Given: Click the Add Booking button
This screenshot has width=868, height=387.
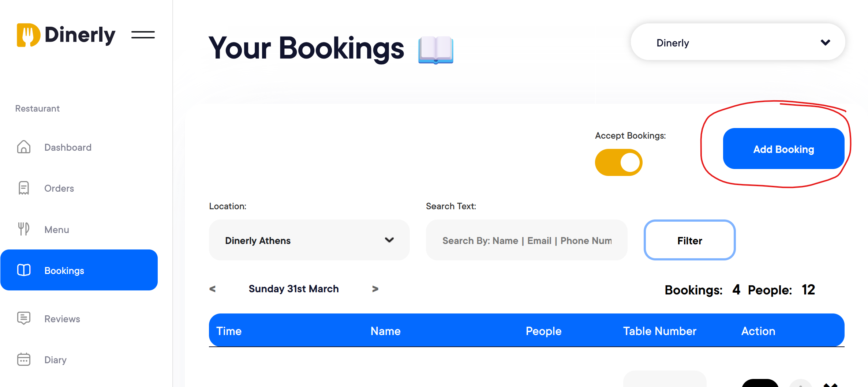Looking at the screenshot, I should coord(783,149).
